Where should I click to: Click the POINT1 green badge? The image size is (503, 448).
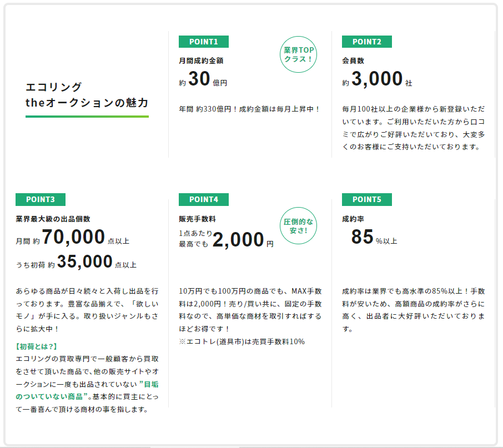click(203, 42)
